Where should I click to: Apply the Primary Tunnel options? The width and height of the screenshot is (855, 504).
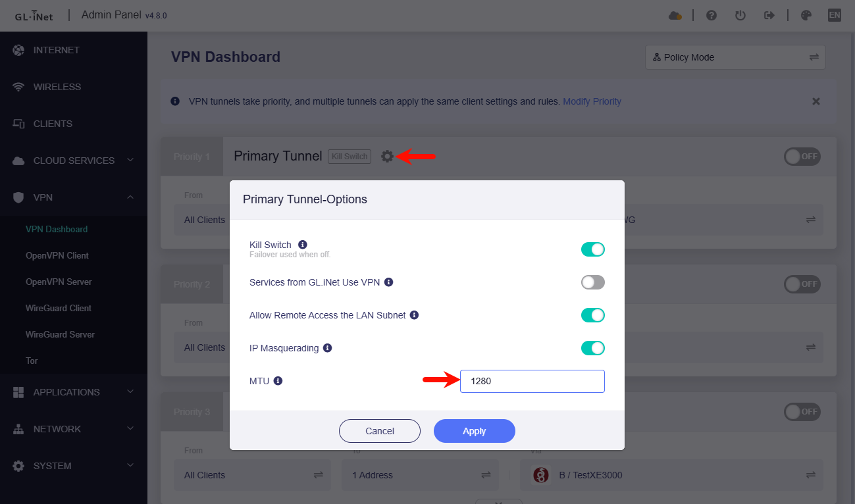click(x=474, y=431)
